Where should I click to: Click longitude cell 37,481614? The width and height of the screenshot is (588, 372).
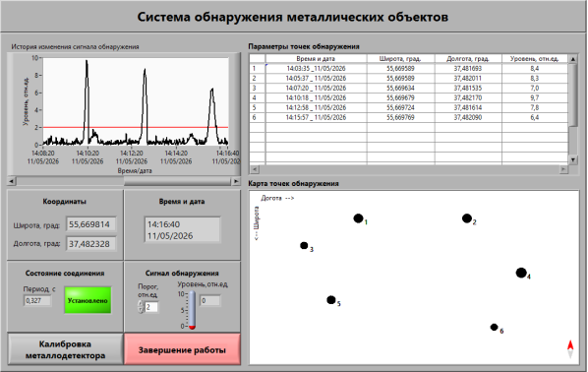point(468,107)
